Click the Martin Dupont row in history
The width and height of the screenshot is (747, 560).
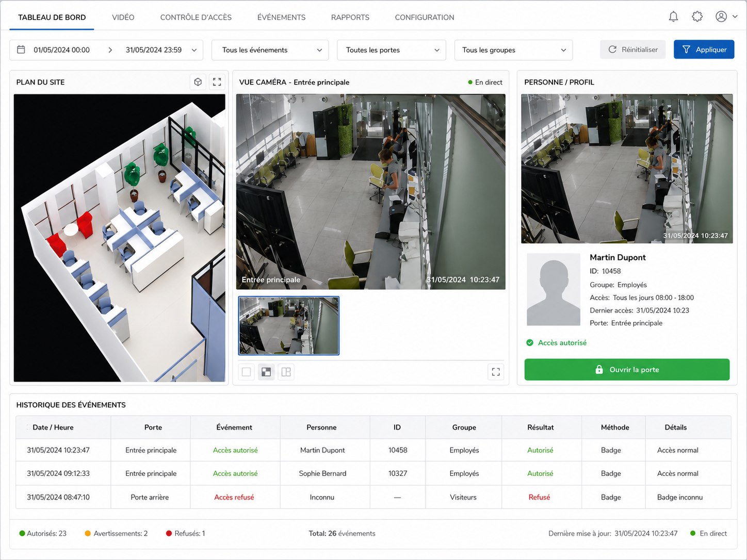373,450
